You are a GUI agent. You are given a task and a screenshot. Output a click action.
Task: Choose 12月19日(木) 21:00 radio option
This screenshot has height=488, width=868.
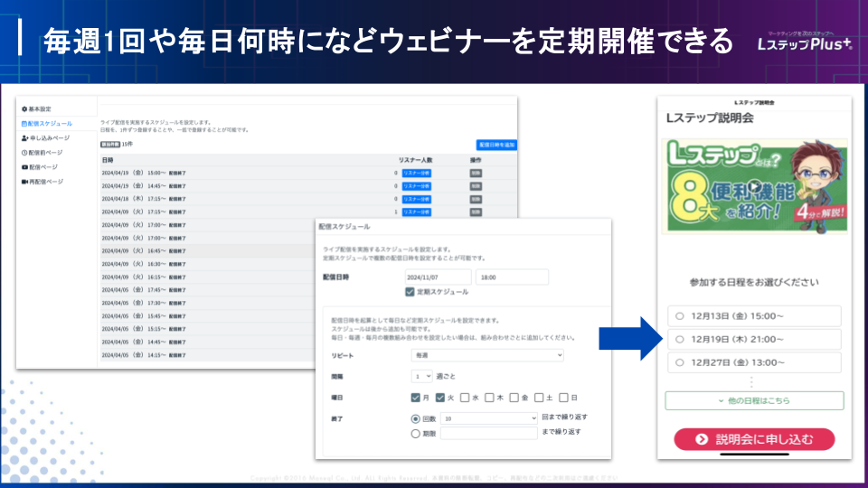click(x=680, y=339)
